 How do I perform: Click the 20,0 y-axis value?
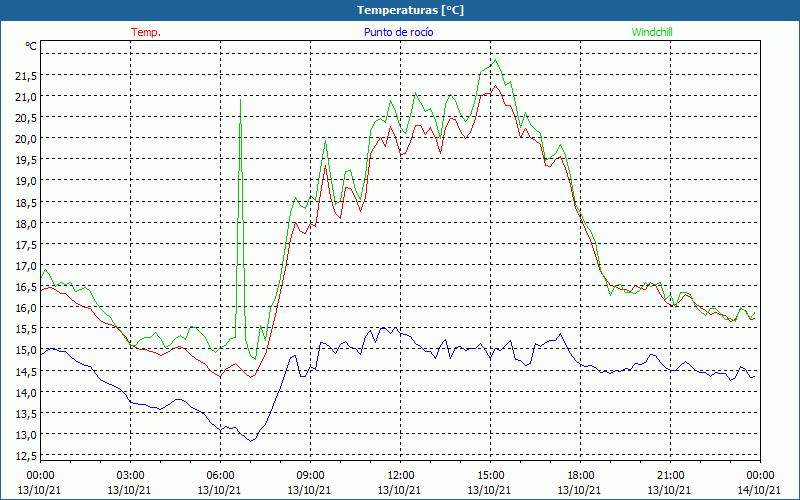click(26, 139)
